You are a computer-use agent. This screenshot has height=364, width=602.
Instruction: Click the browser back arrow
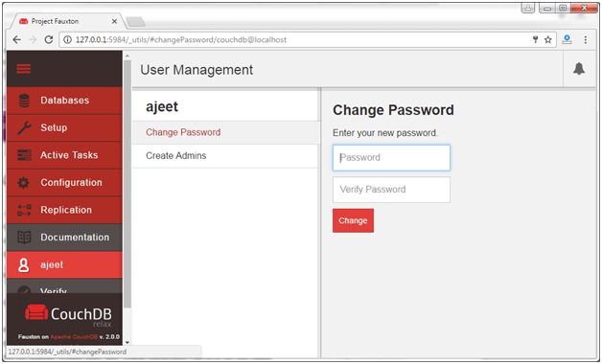click(x=16, y=40)
